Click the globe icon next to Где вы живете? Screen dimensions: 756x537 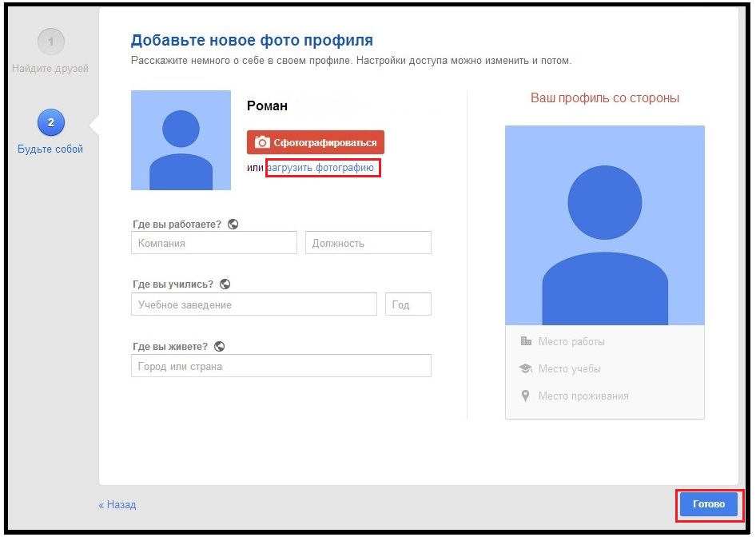[x=220, y=346]
